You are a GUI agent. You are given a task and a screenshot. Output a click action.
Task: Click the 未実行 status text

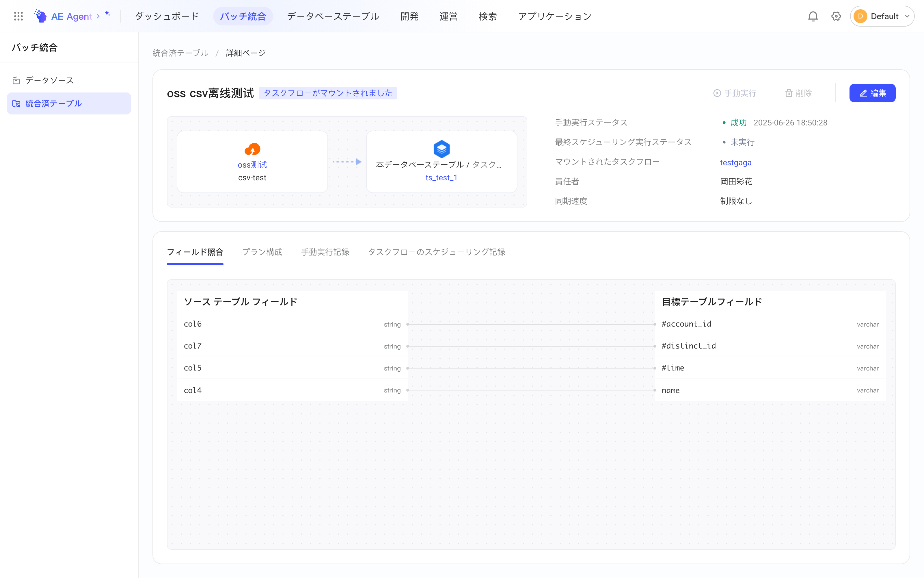pyautogui.click(x=742, y=142)
